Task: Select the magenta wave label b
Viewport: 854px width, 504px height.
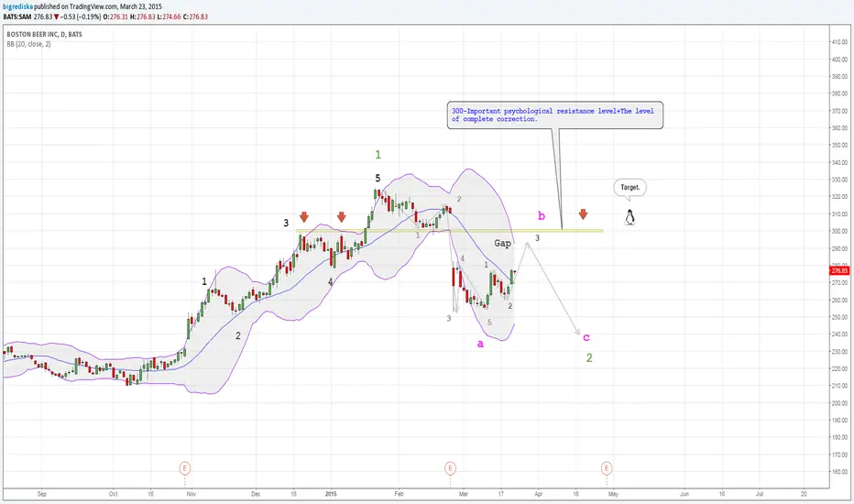Action: click(542, 215)
